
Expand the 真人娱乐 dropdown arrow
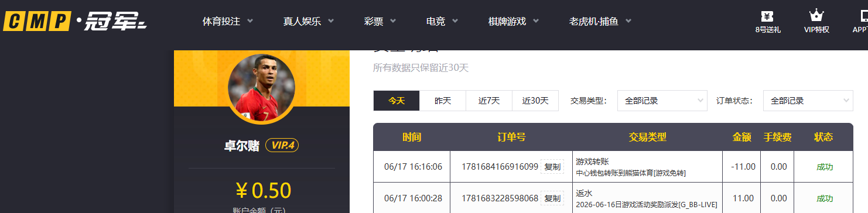331,21
